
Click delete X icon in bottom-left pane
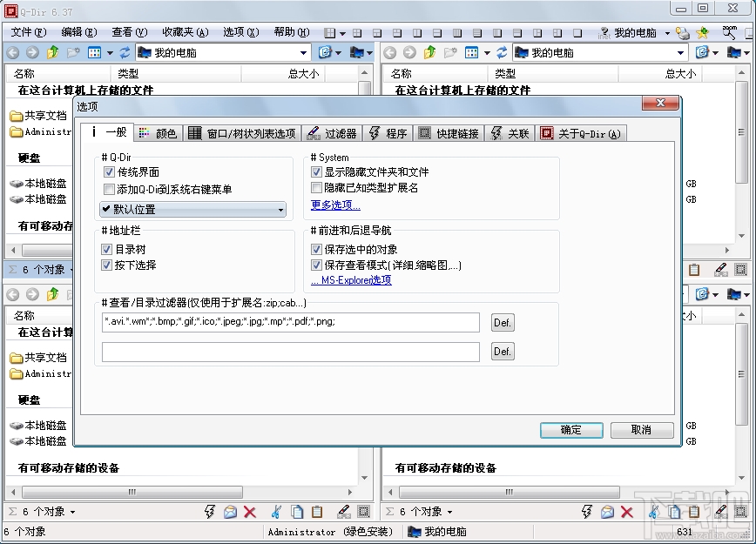[x=250, y=512]
